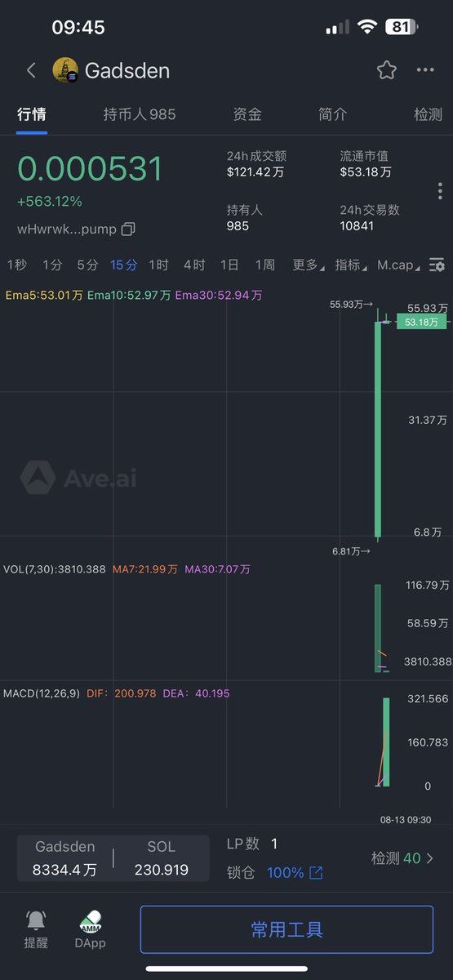This screenshot has height=980, width=453.
Task: Tap the 常用工具 button
Action: pos(286,929)
